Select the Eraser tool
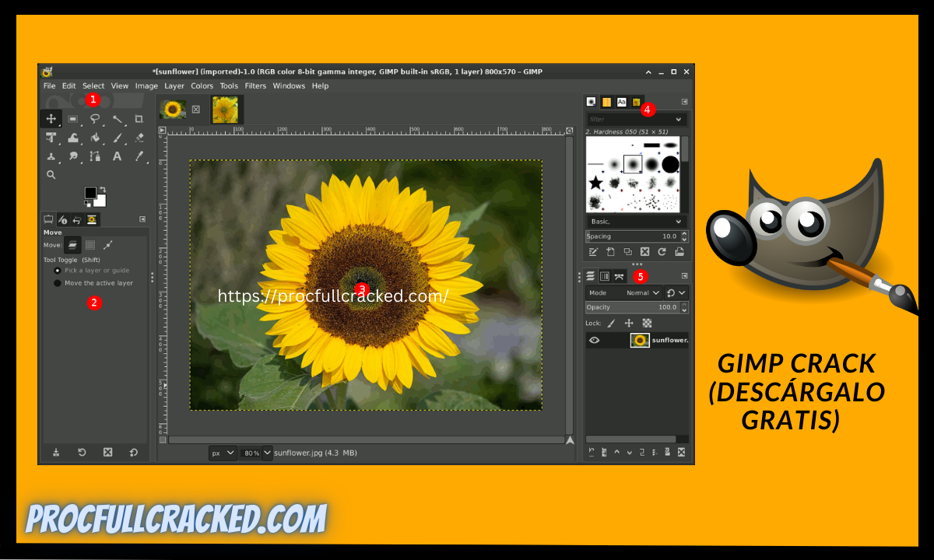This screenshot has width=934, height=560. (x=139, y=138)
